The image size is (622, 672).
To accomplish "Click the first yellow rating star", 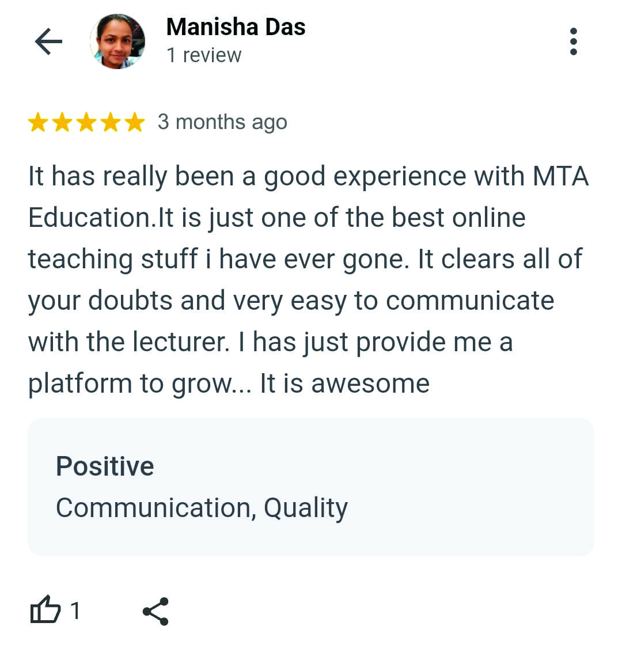I will [x=38, y=123].
